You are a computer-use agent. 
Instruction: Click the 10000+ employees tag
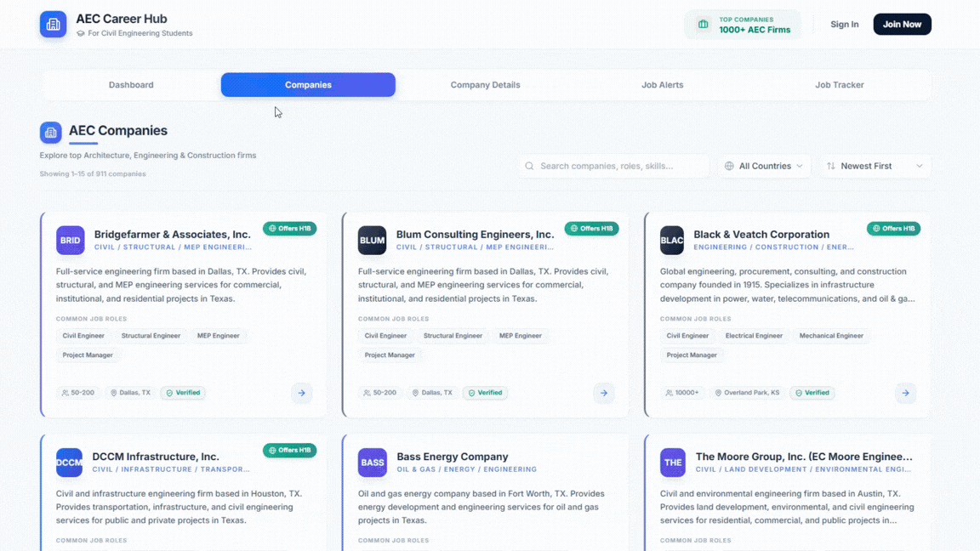click(x=682, y=393)
